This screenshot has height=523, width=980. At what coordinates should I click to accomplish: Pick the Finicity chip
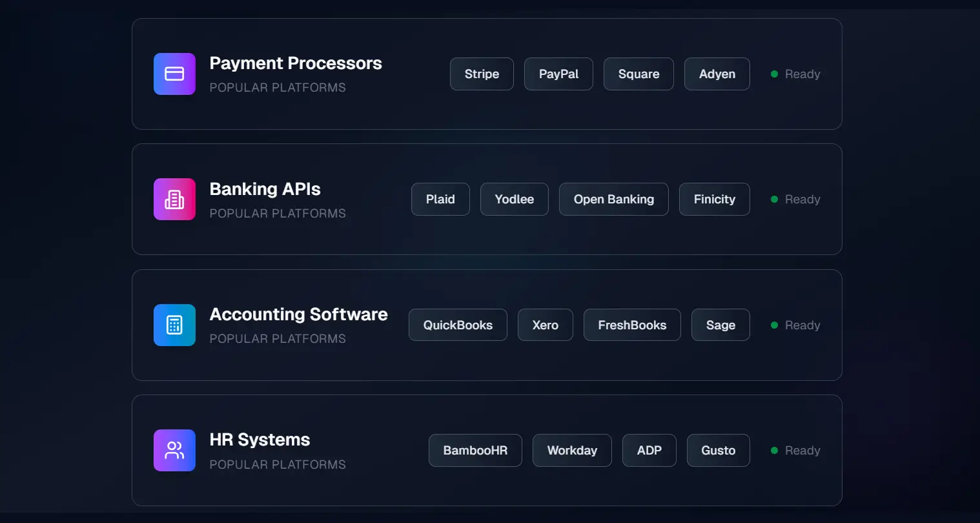pos(714,199)
